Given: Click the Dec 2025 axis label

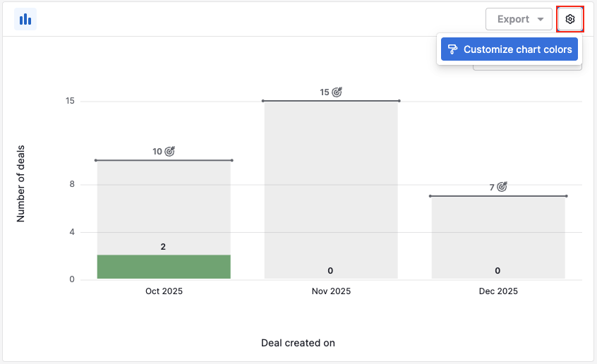Looking at the screenshot, I should [497, 291].
